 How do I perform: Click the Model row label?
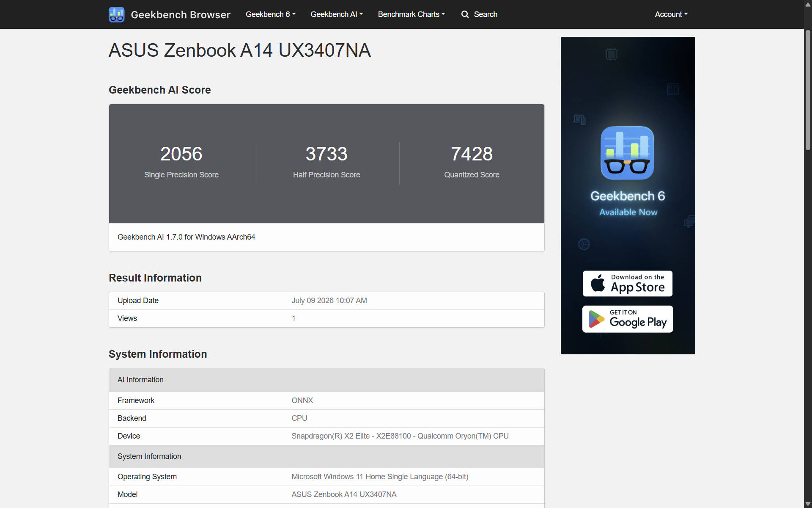(x=127, y=494)
